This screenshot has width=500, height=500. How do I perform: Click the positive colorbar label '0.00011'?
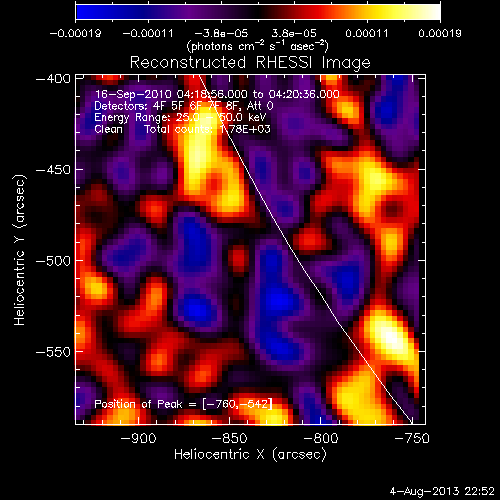367,33
